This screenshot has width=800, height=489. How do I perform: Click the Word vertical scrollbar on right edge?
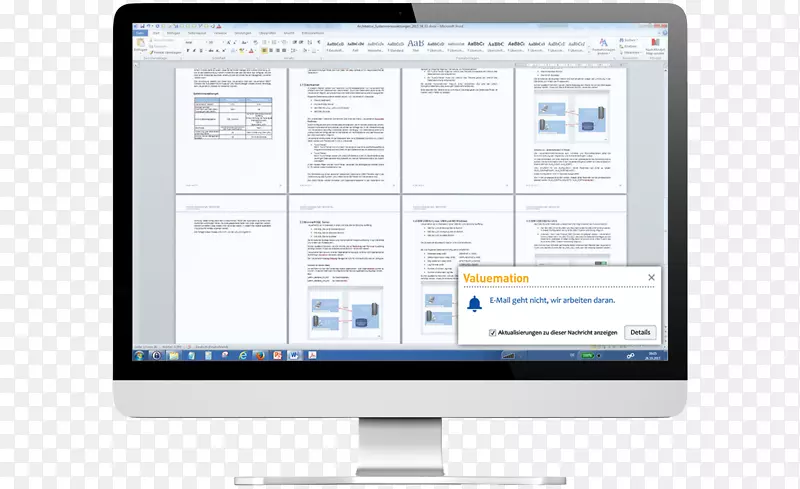coord(665,204)
